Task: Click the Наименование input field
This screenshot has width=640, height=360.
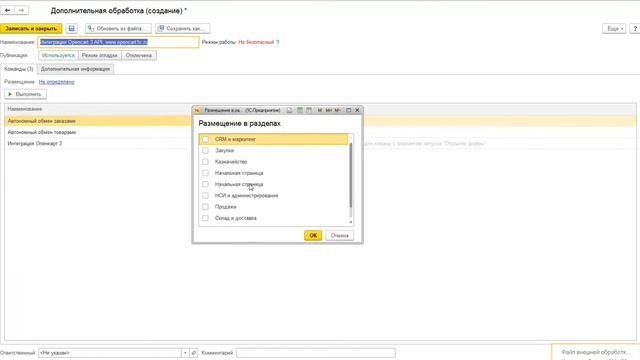Action: [x=118, y=42]
